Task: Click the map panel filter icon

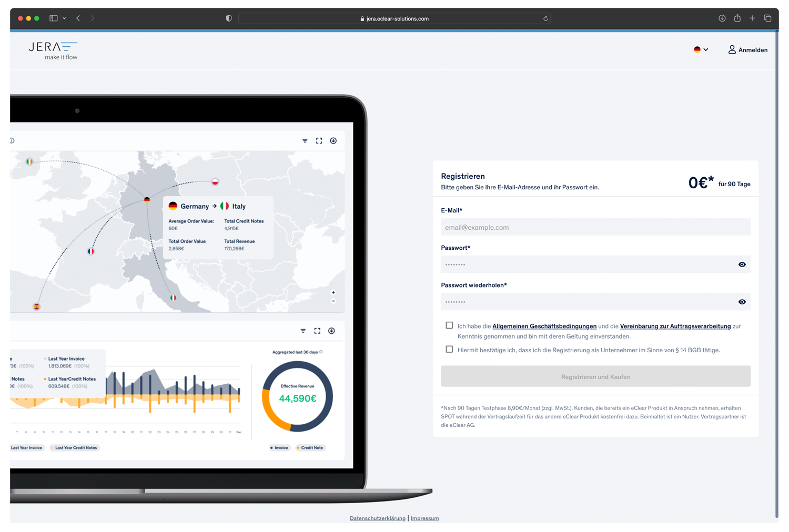Action: tap(305, 141)
